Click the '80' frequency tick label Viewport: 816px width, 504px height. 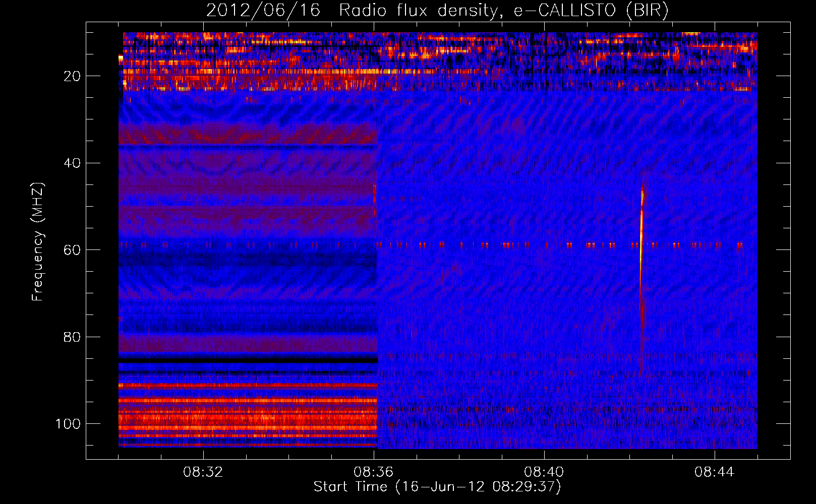pos(72,337)
